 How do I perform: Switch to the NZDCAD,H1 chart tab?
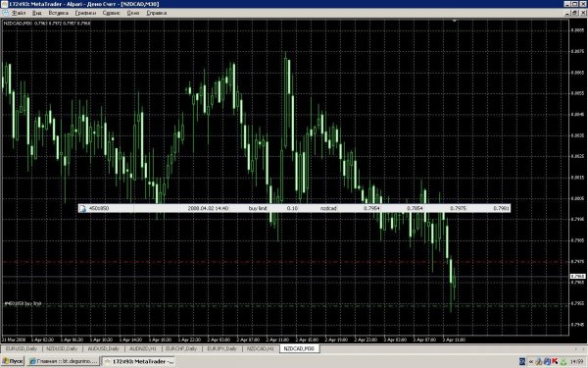point(261,348)
